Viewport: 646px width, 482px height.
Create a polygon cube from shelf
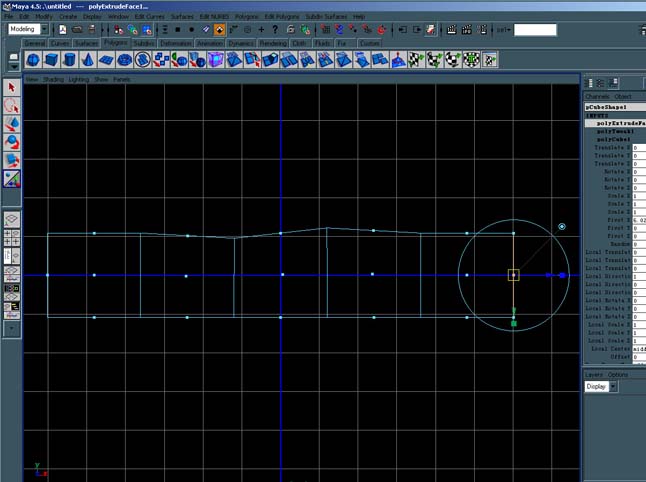[x=51, y=60]
